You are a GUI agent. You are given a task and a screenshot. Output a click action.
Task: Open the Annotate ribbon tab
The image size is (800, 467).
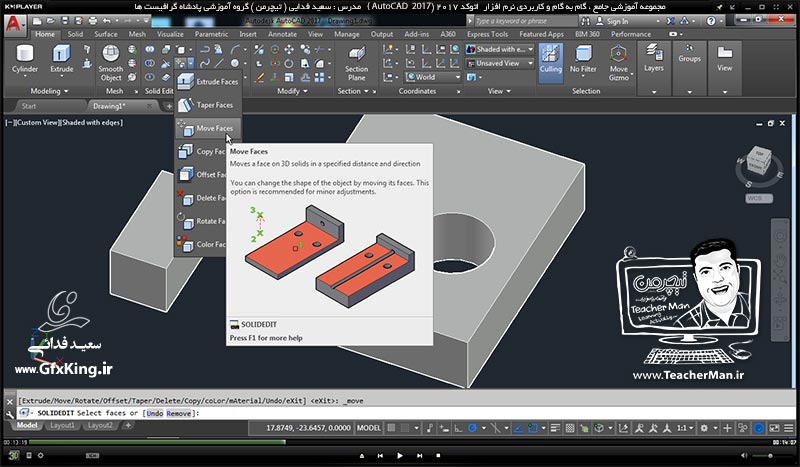(282, 34)
